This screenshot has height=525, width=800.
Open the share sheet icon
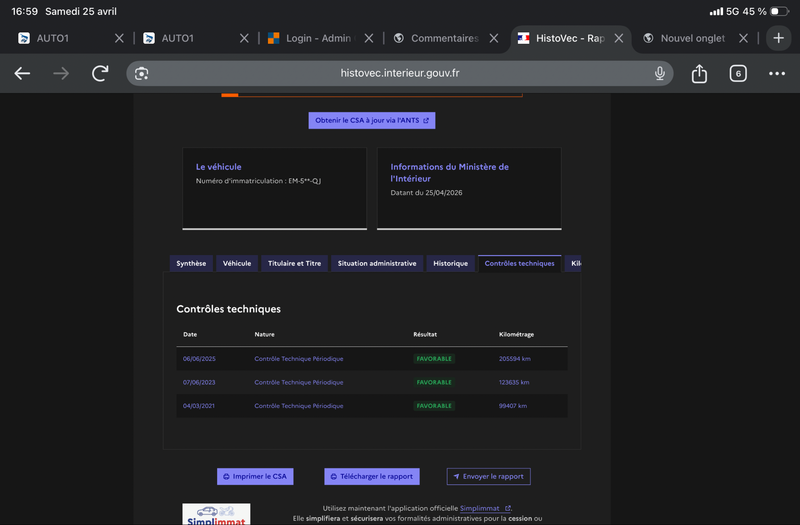click(x=699, y=74)
